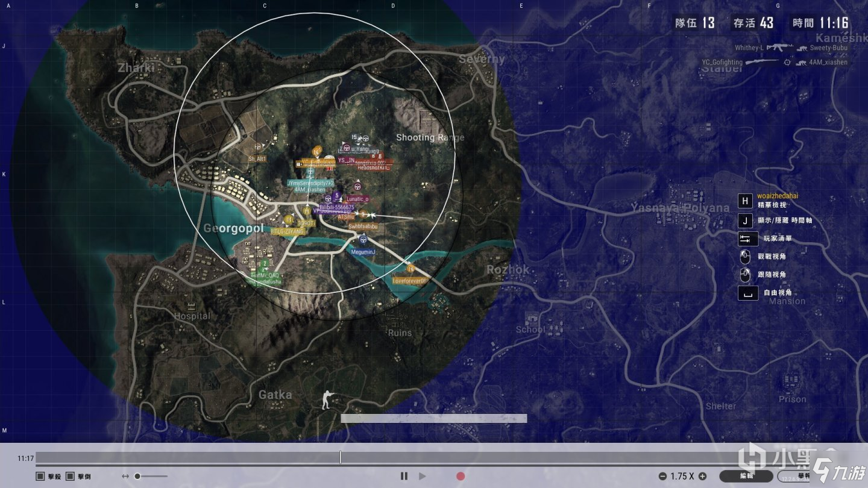Select orange player marker number 9

pyautogui.click(x=363, y=214)
